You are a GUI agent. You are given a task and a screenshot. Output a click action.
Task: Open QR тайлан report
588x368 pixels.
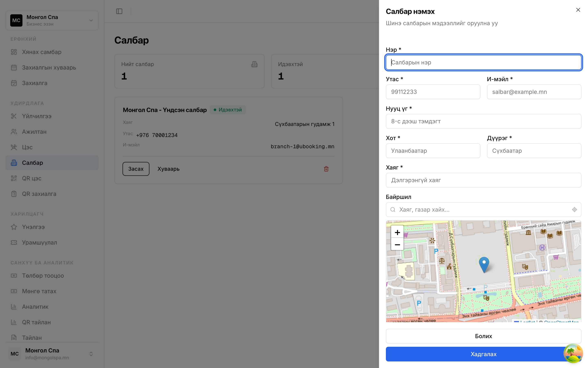pos(52,322)
